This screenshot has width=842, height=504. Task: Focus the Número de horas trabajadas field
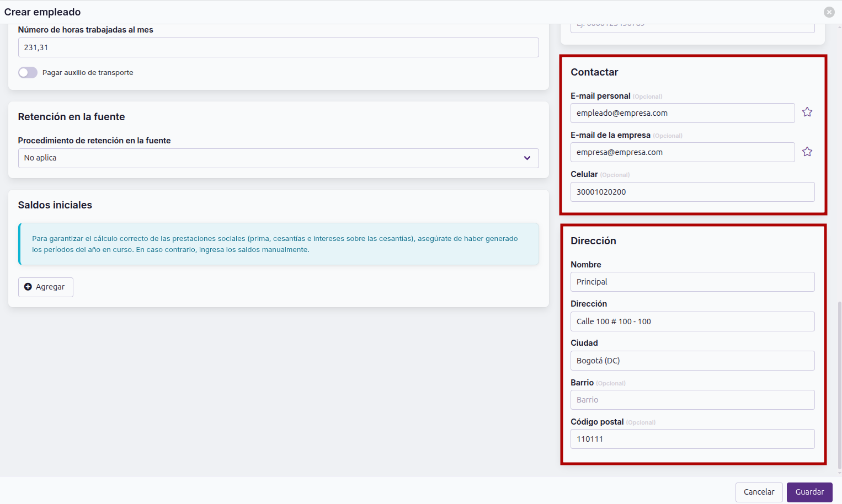(x=279, y=47)
